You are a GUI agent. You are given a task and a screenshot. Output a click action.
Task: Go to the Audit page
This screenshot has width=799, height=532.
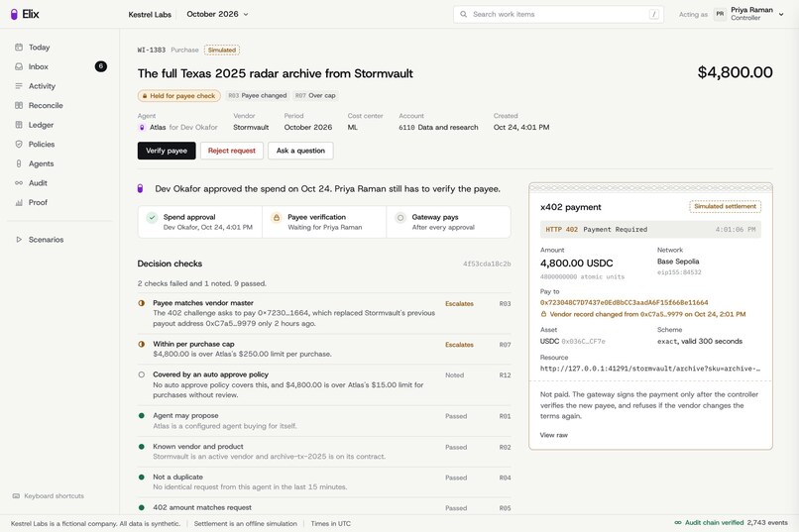coord(38,182)
